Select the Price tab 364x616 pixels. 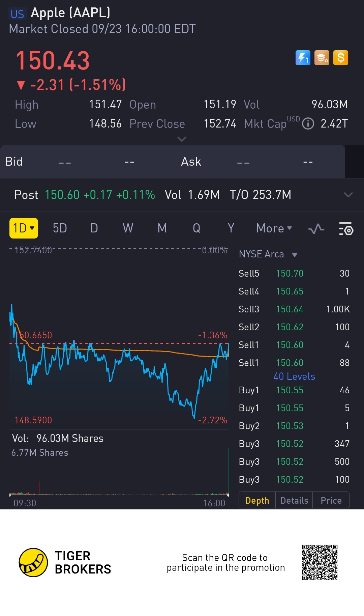click(x=331, y=500)
